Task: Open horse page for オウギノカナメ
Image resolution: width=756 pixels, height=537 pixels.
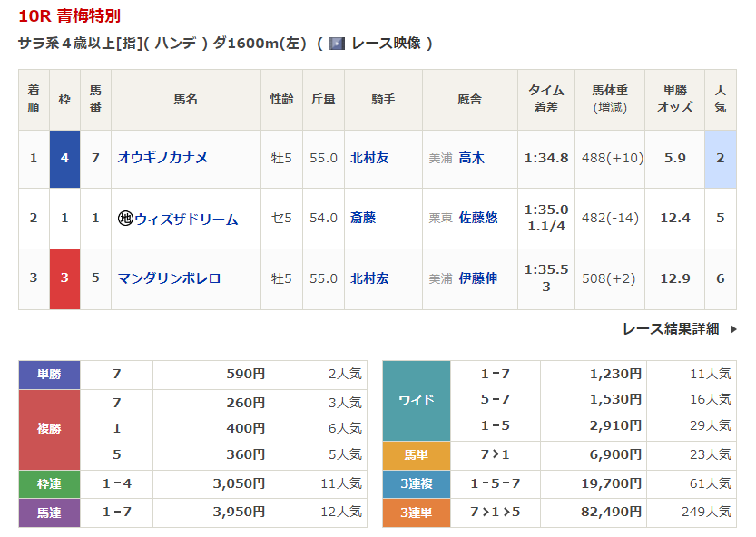Action: (162, 158)
